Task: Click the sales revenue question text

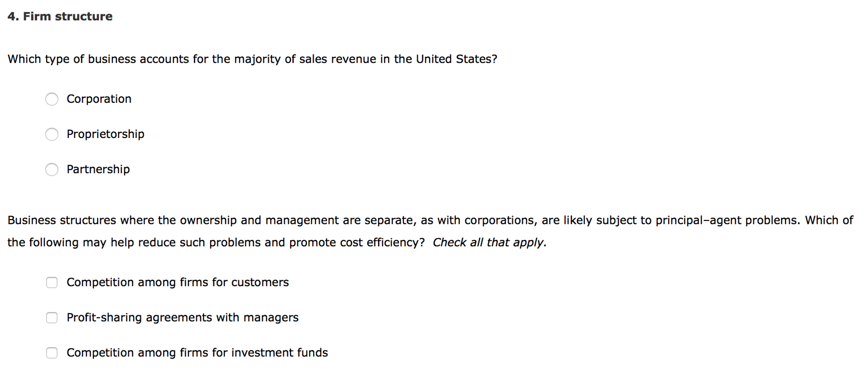Action: [x=252, y=59]
